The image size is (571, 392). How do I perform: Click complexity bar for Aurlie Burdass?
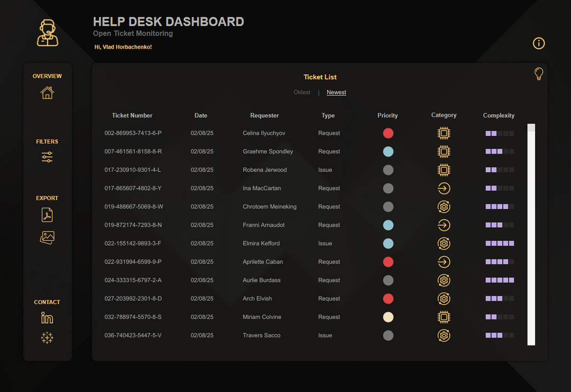pos(500,281)
